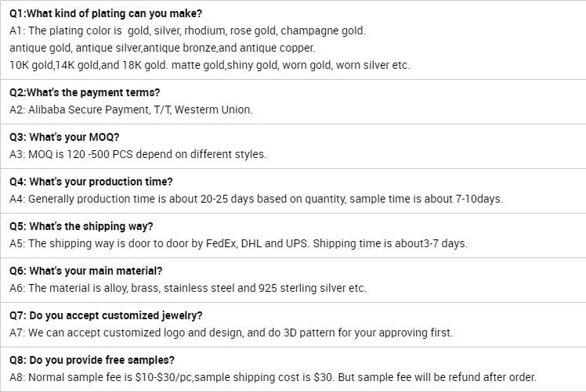Click the Q8 free samples question

(92, 360)
